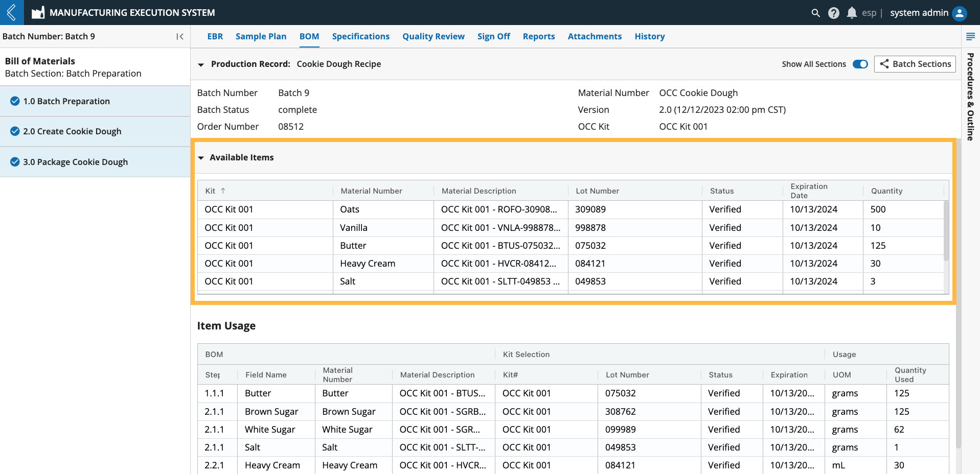980x474 pixels.
Task: Select the Vanilla row in Available Items
Action: (571, 228)
